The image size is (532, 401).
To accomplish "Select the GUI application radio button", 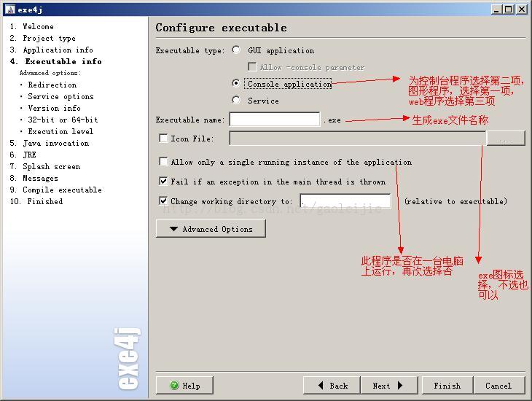I will click(x=236, y=50).
